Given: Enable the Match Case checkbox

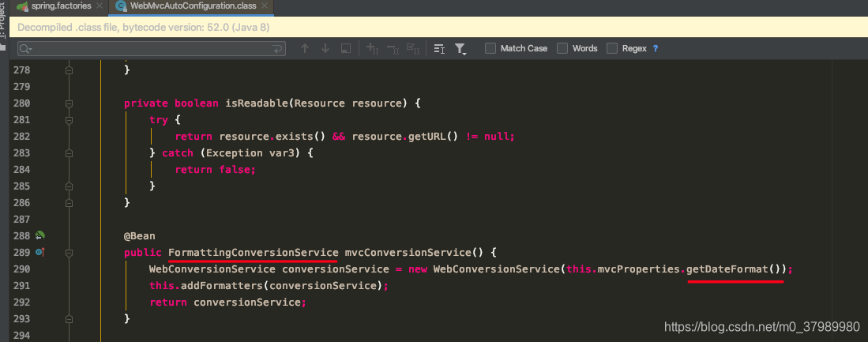Looking at the screenshot, I should click(x=490, y=49).
